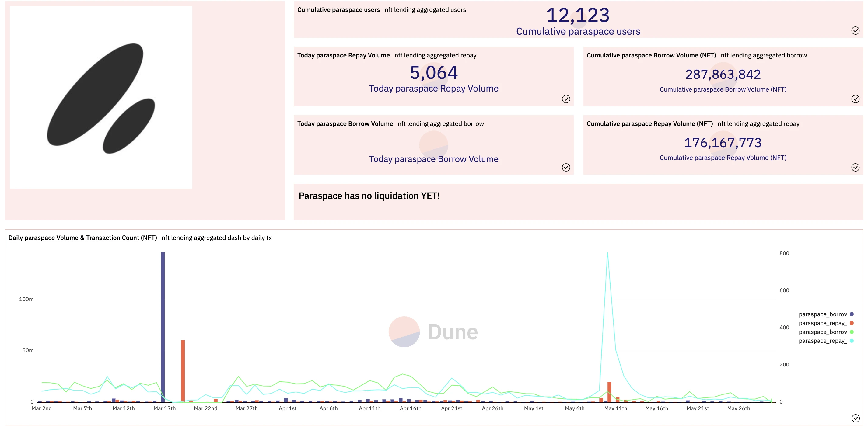Click the tall purple Mar 17th bar

163,327
